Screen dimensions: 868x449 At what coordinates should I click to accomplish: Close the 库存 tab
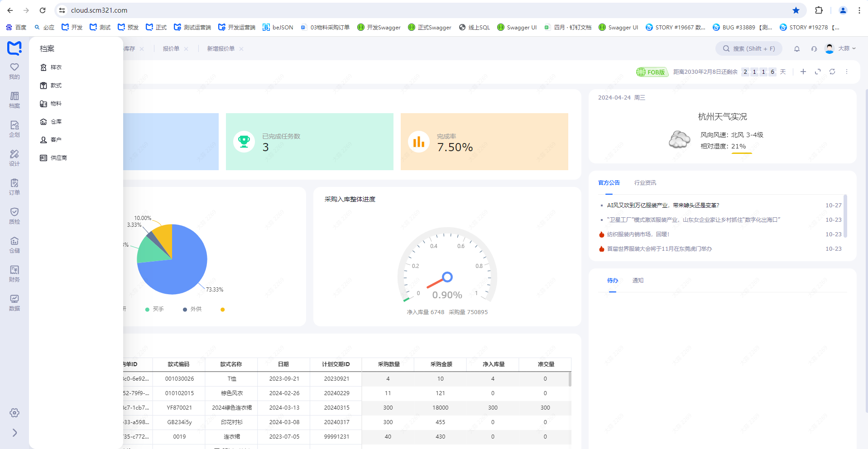(x=142, y=49)
